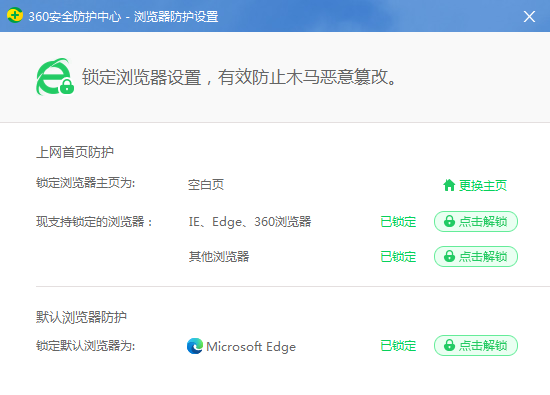This screenshot has width=550, height=395.
Task: Click the Microsoft Edge browser name text
Action: 251,347
